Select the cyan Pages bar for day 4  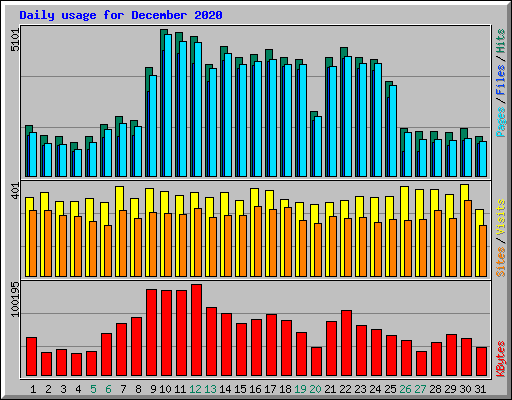click(78, 163)
